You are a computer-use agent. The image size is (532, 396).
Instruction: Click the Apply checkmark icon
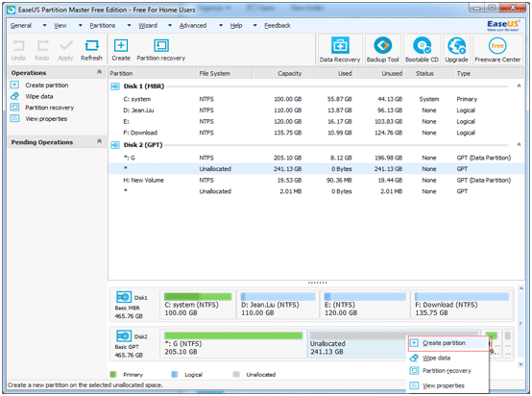point(66,46)
